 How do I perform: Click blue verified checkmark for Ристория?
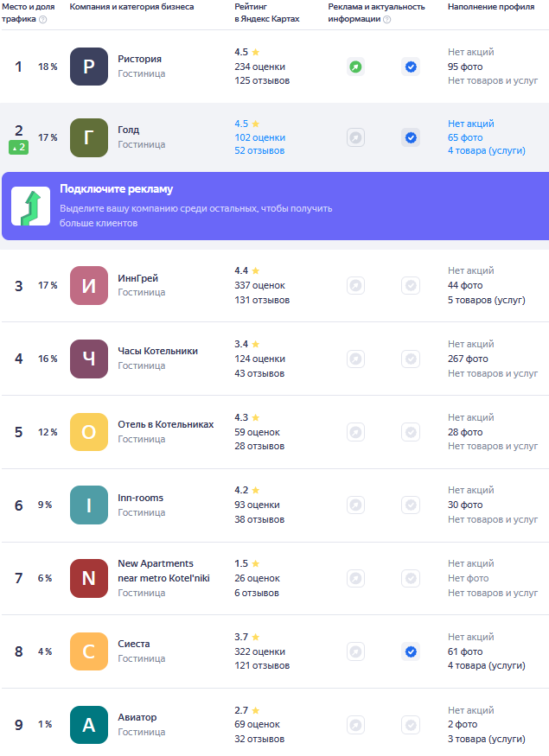pyautogui.click(x=411, y=67)
